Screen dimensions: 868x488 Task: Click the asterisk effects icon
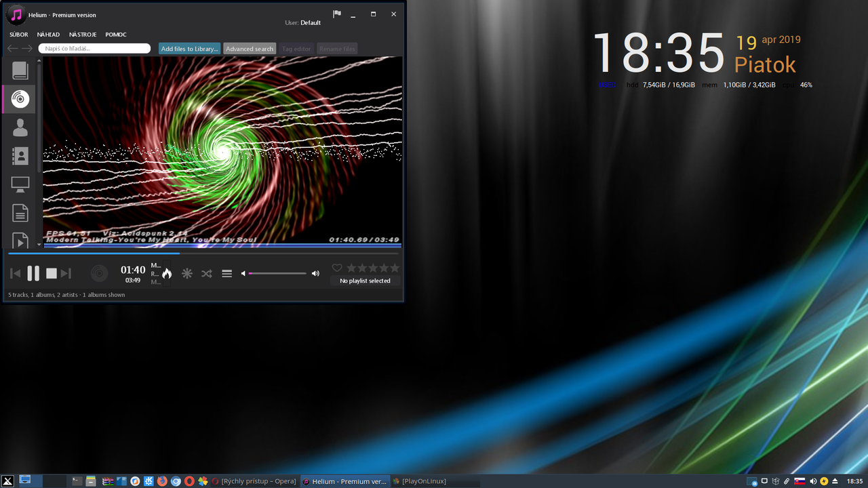click(187, 273)
